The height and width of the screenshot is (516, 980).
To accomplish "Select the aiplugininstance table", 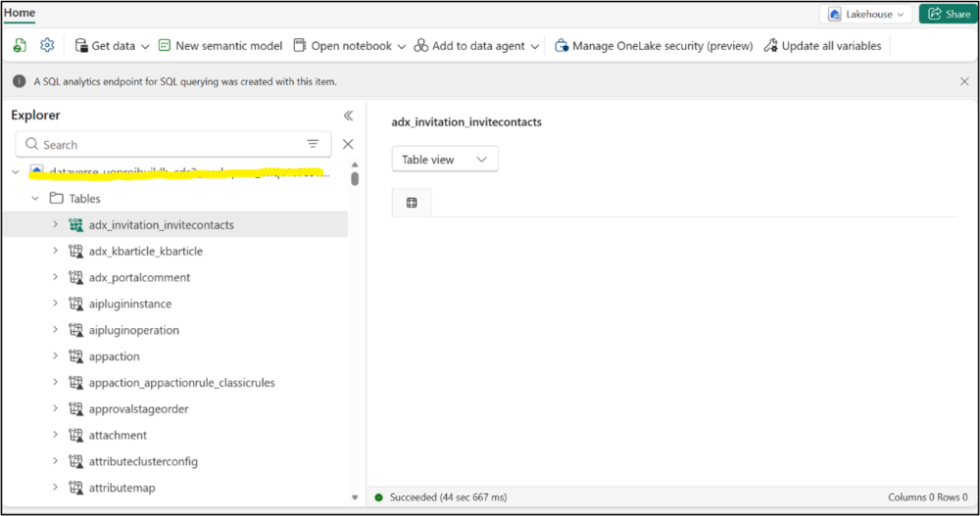I will 130,305.
